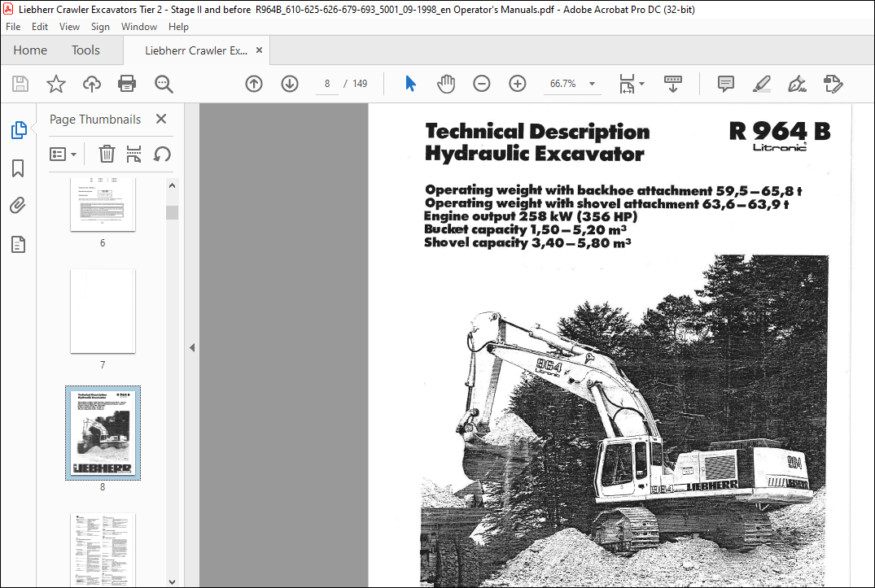Delete selected page thumbnails trash icon
Image resolution: width=875 pixels, height=588 pixels.
[x=107, y=154]
